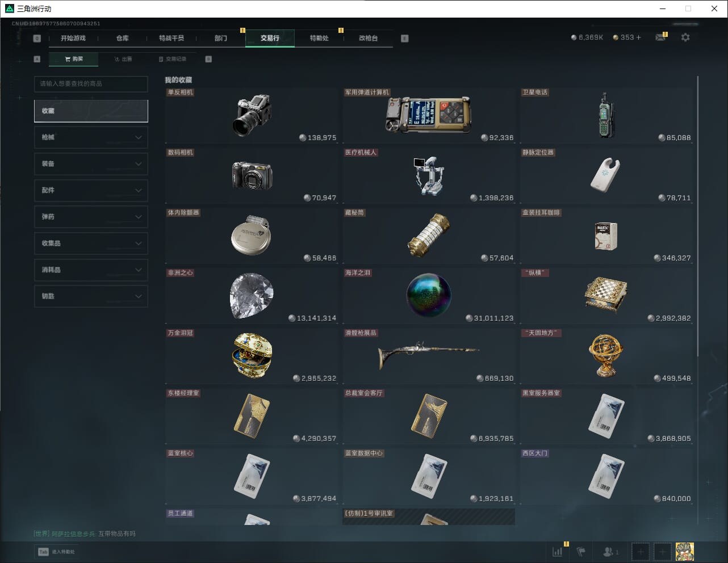
Task: Expand the 枪械 category
Action: tap(91, 137)
